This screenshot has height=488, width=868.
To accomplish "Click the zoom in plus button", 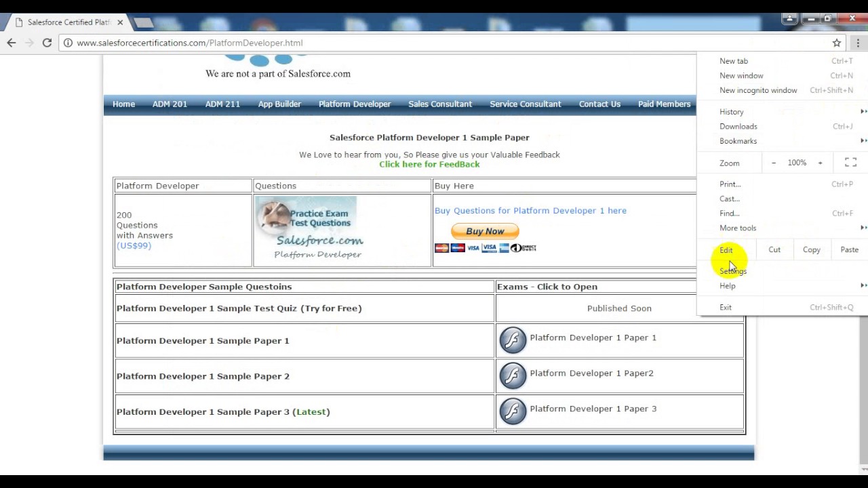I will tap(820, 163).
